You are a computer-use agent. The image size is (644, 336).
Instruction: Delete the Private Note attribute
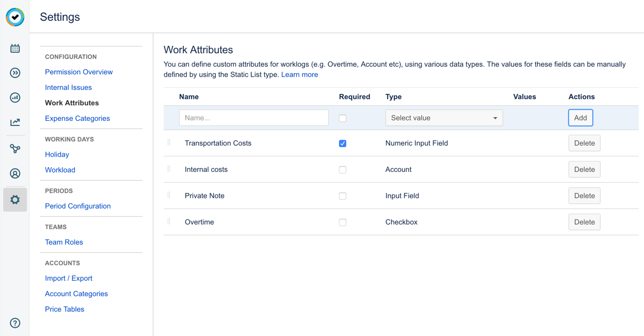pyautogui.click(x=584, y=196)
